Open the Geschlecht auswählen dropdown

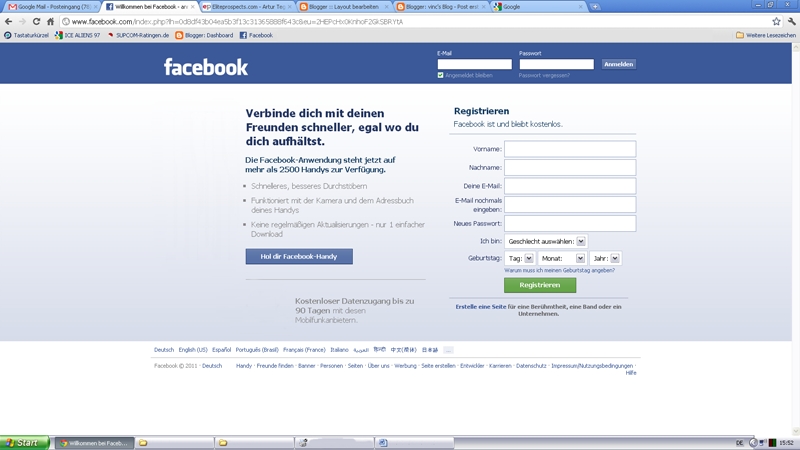tap(545, 241)
